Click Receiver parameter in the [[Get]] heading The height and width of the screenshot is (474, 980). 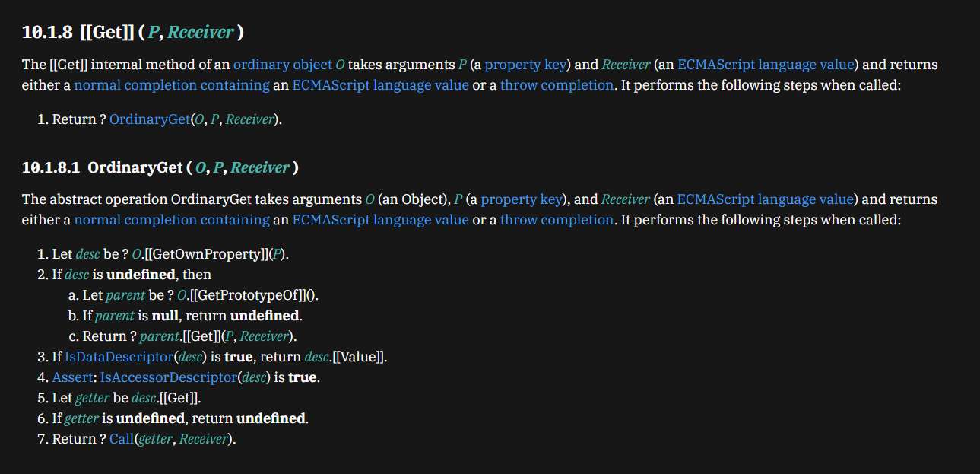point(200,33)
